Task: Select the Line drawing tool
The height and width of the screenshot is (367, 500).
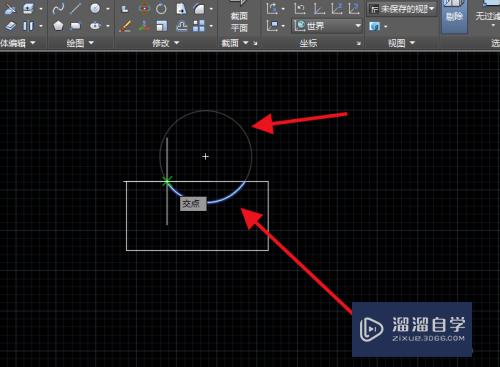Action: click(x=76, y=9)
